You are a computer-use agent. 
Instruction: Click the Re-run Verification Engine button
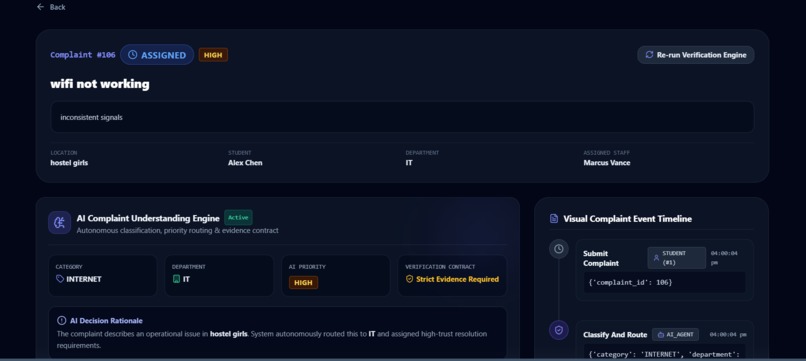click(695, 55)
